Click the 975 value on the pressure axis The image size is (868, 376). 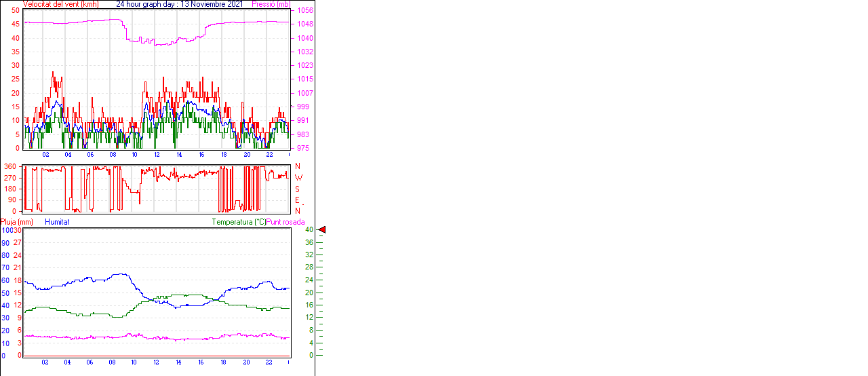point(302,148)
